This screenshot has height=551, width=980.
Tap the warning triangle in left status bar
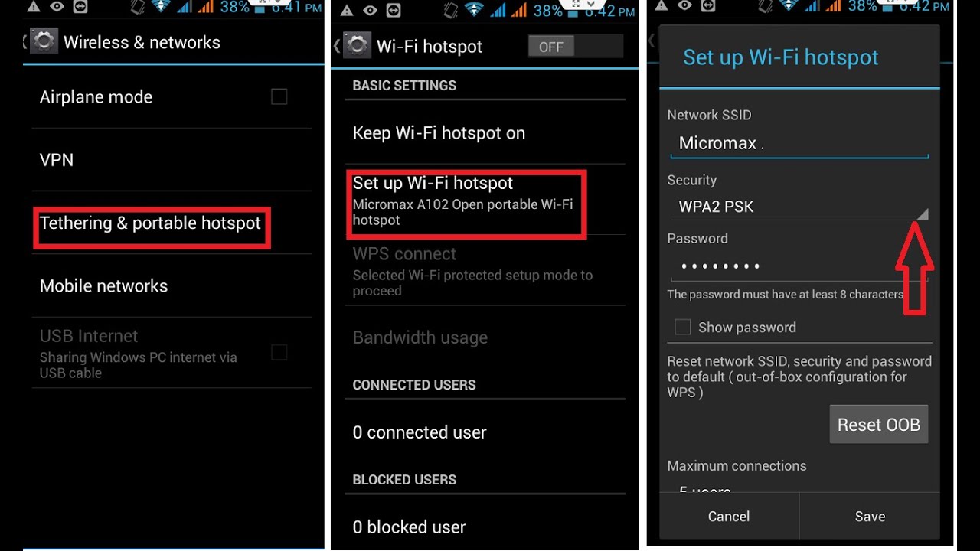pos(33,8)
